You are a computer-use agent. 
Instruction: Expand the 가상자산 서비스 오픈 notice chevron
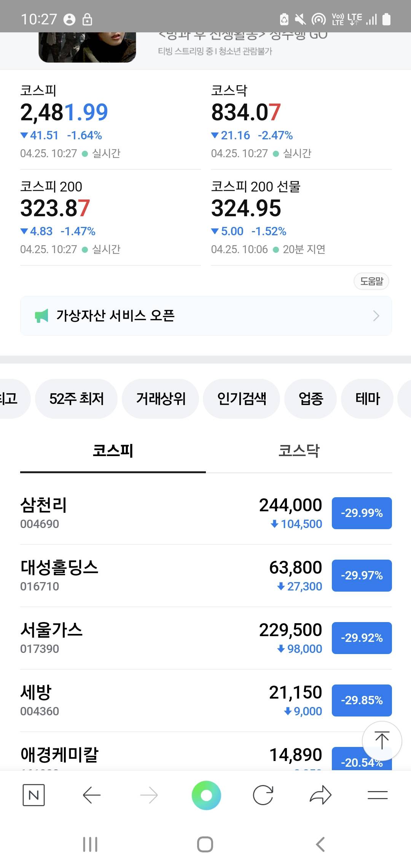click(x=376, y=316)
